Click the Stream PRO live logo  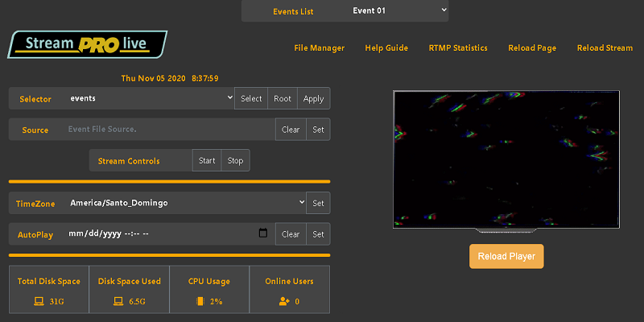click(88, 44)
